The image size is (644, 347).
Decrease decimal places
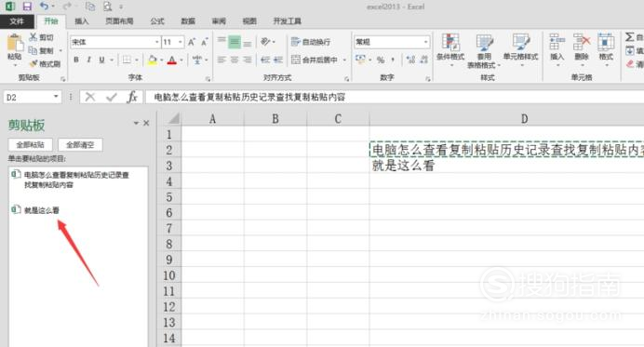click(423, 60)
